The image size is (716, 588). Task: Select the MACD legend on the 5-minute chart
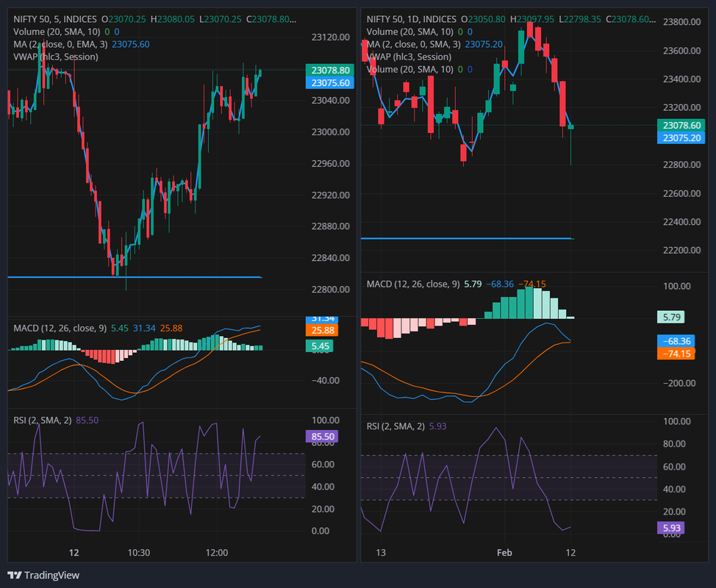[x=60, y=329]
